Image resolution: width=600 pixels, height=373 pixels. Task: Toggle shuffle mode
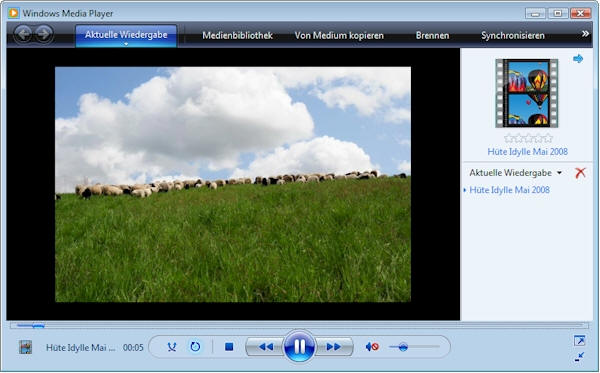pos(172,347)
